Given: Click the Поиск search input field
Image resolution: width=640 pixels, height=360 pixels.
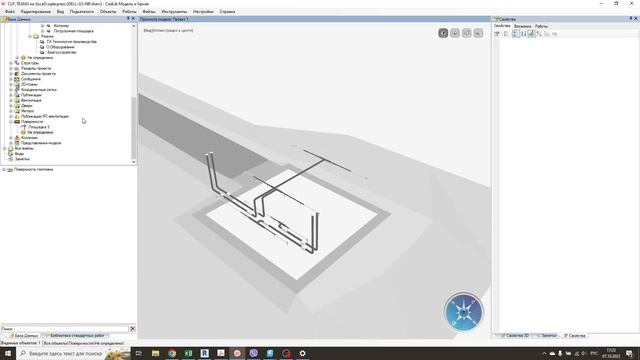Looking at the screenshot, I should click(65, 329).
